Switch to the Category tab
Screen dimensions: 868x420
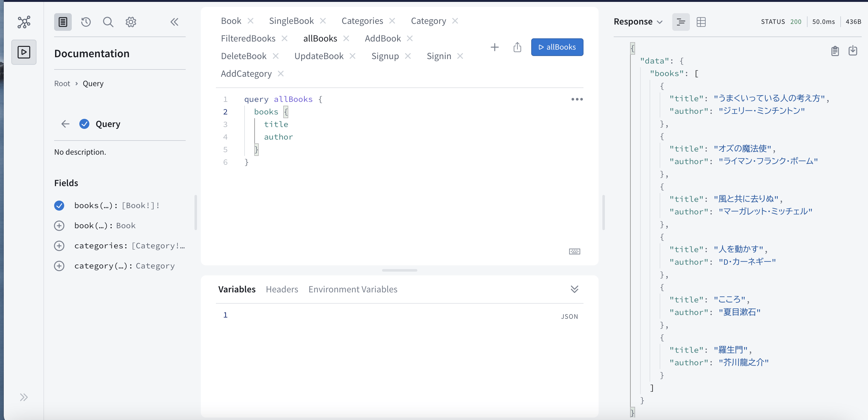(x=428, y=21)
